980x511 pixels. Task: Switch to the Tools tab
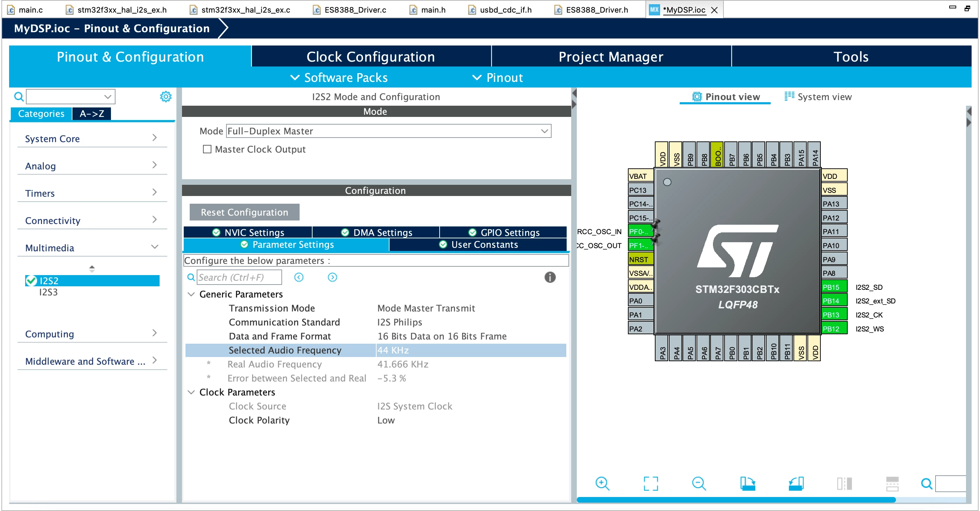point(852,57)
